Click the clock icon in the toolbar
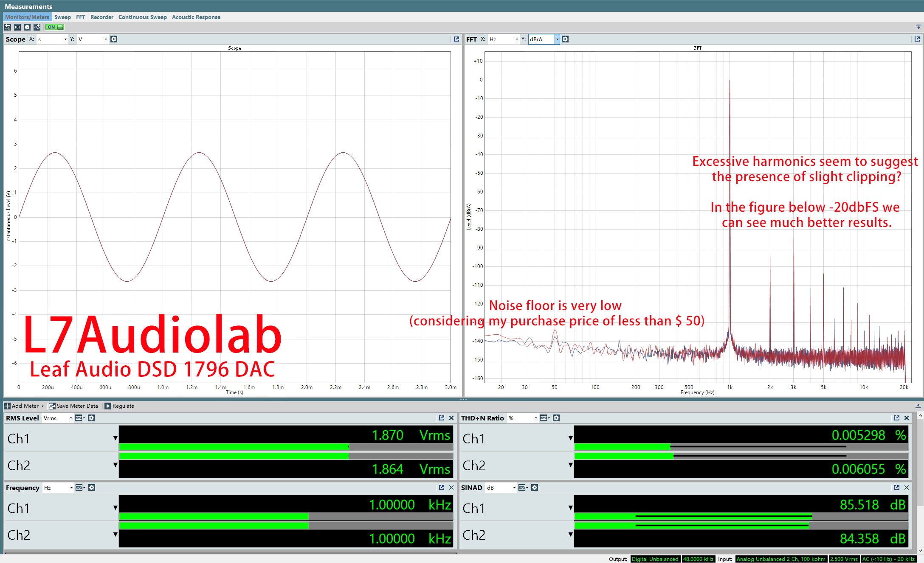Screen dimensions: 924x563 (x=27, y=27)
